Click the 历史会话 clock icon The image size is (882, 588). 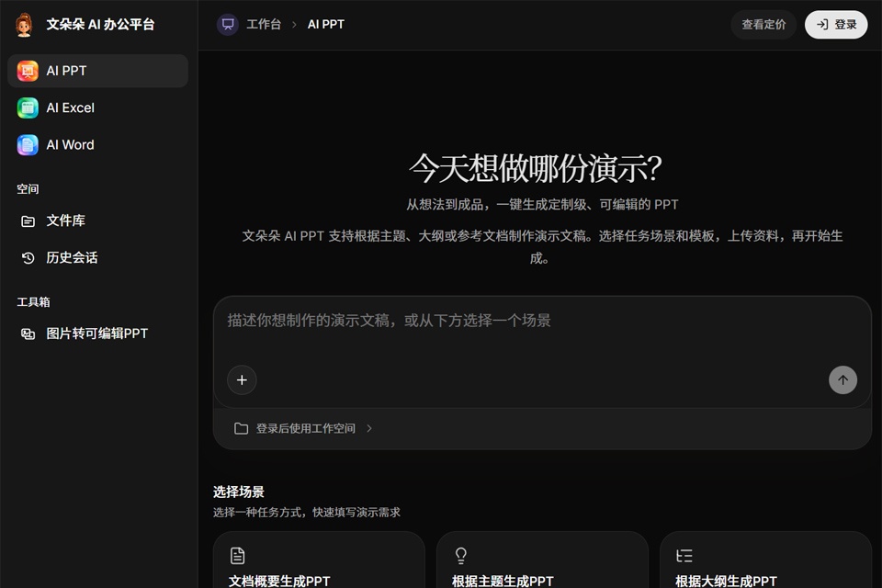pos(28,258)
